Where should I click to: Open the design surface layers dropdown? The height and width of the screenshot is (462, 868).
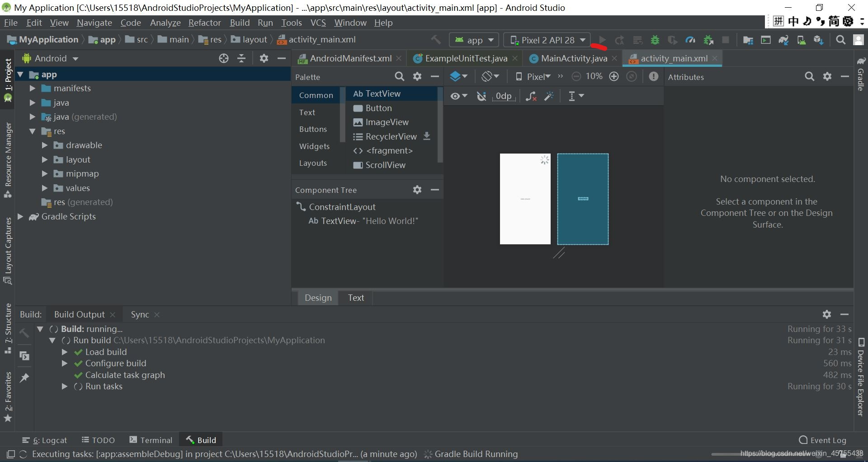point(458,77)
